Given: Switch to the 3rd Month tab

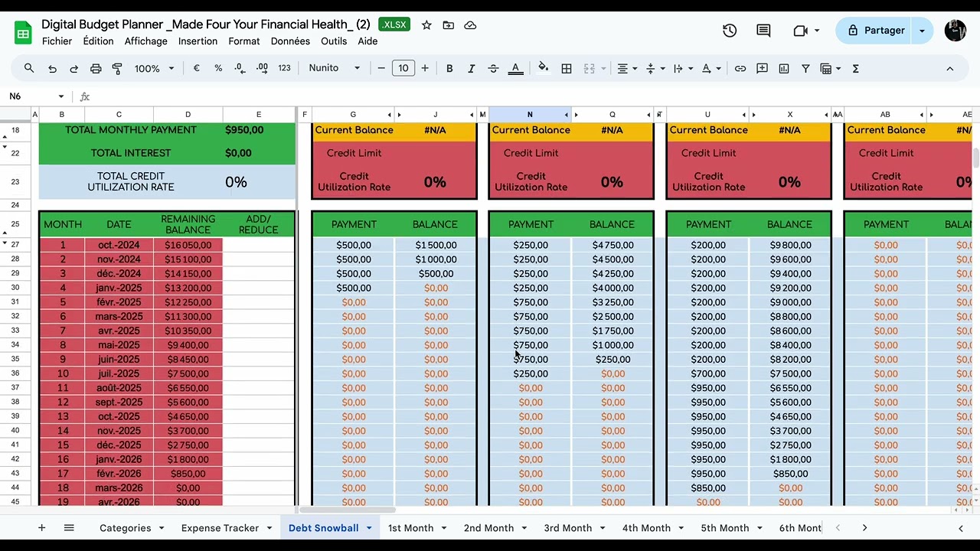Looking at the screenshot, I should pyautogui.click(x=567, y=528).
